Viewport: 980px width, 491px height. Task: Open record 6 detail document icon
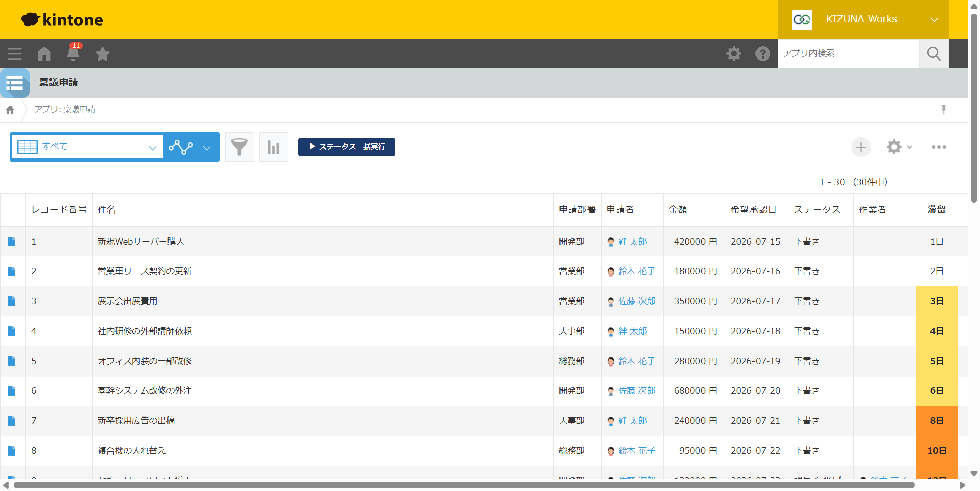pos(12,391)
